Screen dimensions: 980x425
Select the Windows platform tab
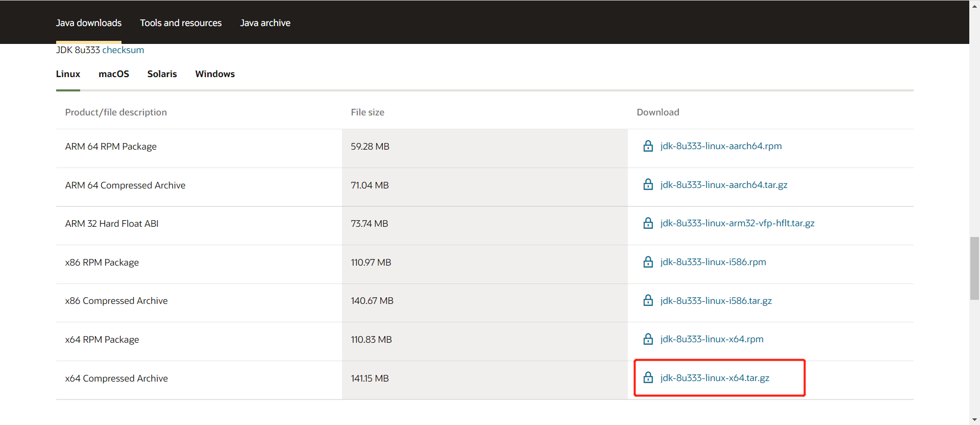(x=215, y=74)
